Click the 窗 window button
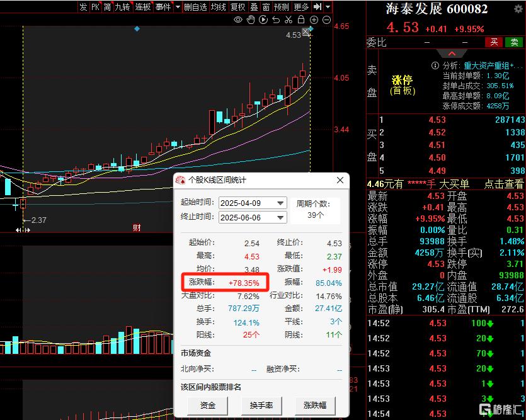The width and height of the screenshot is (526, 420). [266, 7]
